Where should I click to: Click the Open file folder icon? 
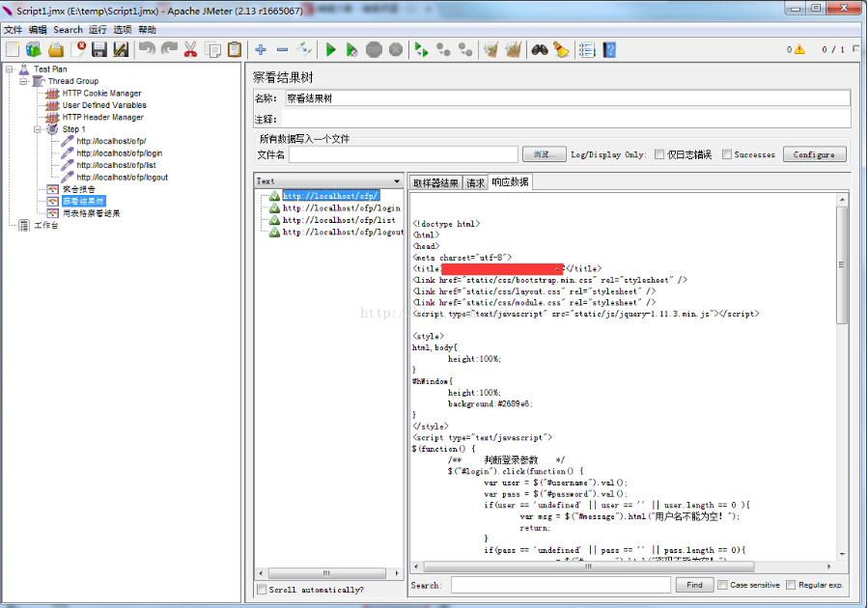[56, 50]
